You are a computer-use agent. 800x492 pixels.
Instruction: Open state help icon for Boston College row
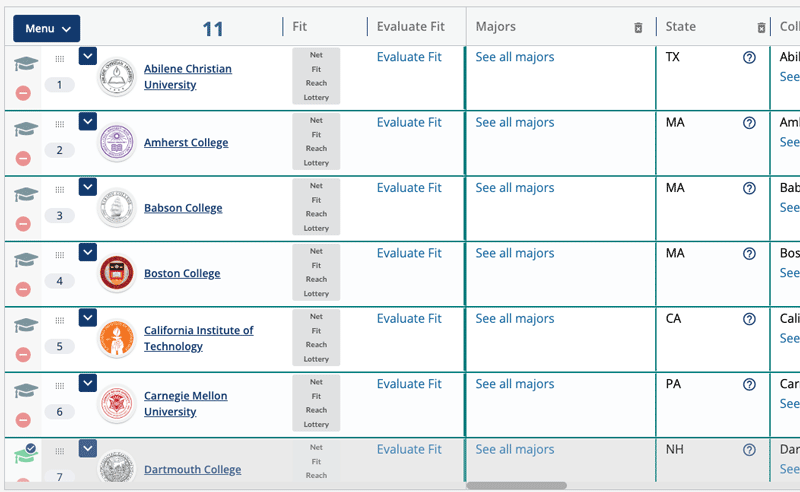click(x=749, y=254)
